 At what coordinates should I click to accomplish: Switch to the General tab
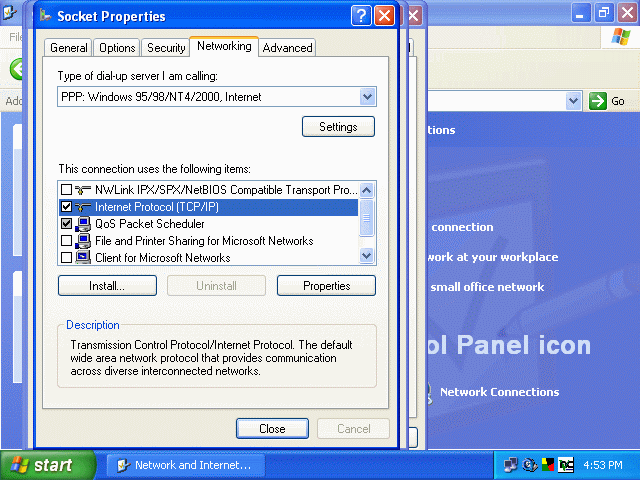click(69, 48)
